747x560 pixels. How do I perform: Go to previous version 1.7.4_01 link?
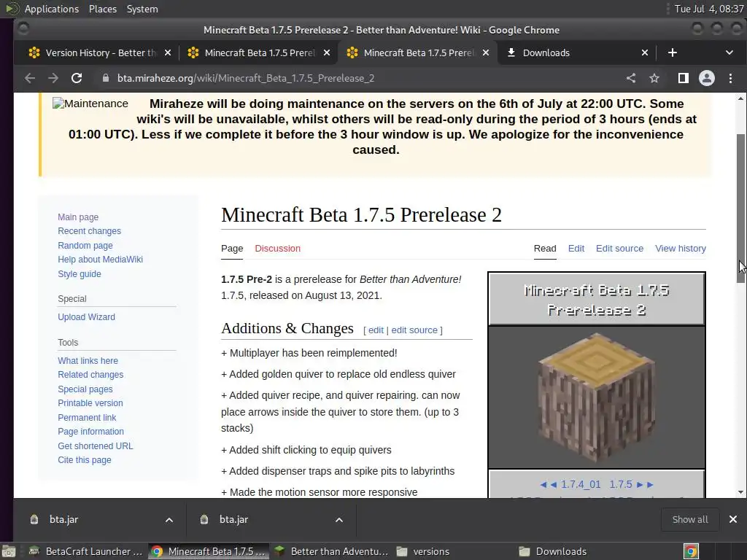(581, 484)
